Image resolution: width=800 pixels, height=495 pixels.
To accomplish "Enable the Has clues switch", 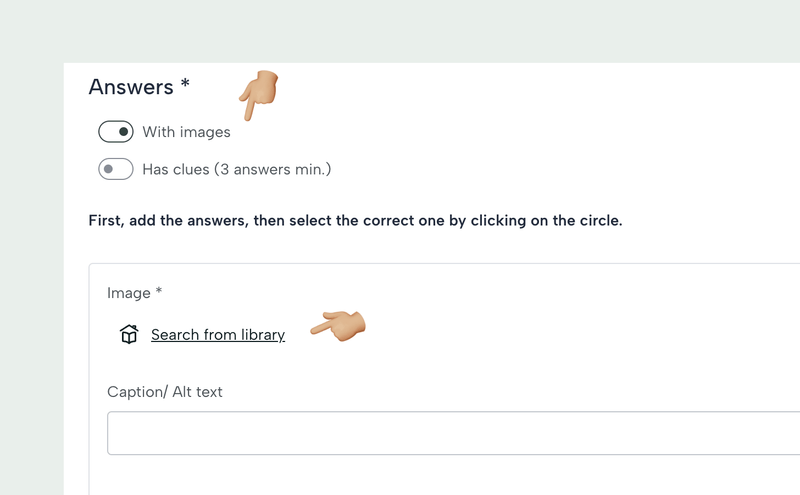I will tap(116, 169).
